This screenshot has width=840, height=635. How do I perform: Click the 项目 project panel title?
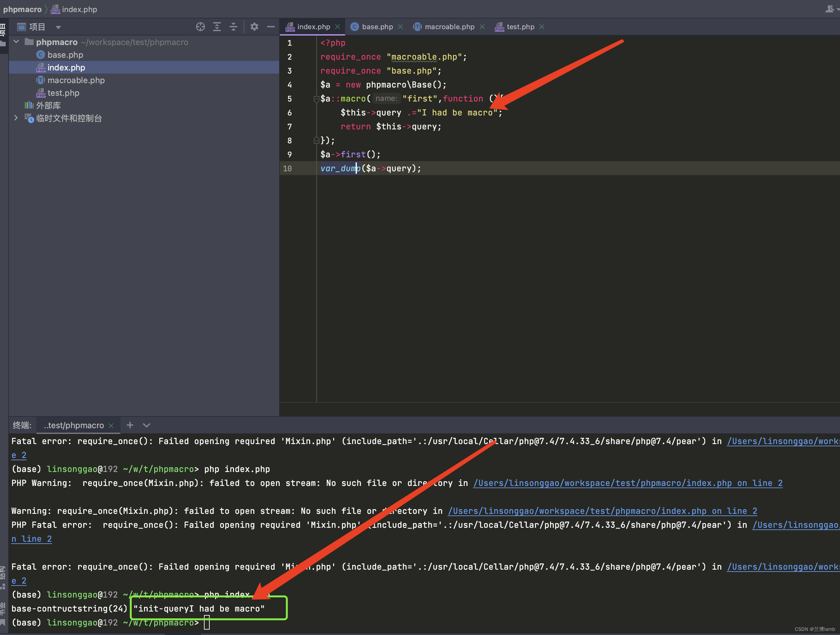[x=37, y=27]
